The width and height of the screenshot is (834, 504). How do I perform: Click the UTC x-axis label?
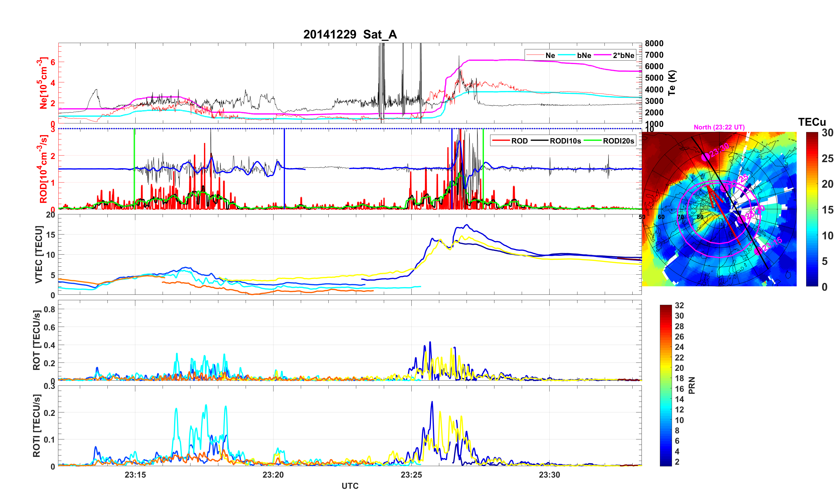point(350,486)
